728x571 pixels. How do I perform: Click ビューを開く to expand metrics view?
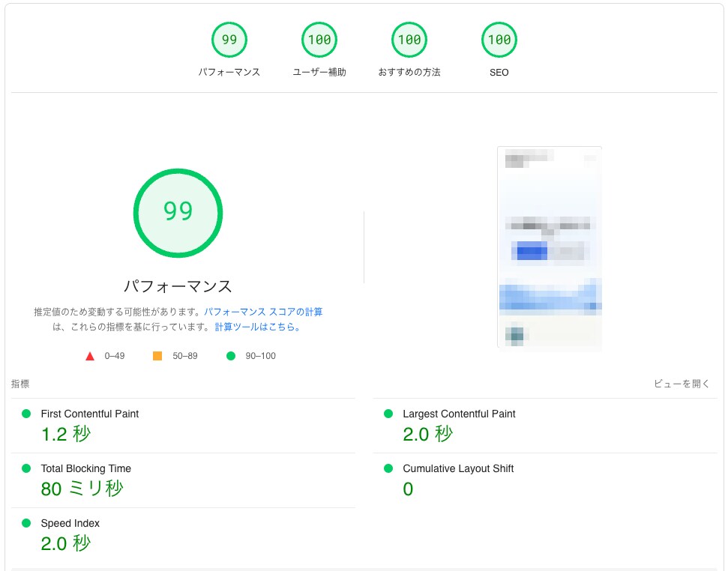(x=682, y=384)
